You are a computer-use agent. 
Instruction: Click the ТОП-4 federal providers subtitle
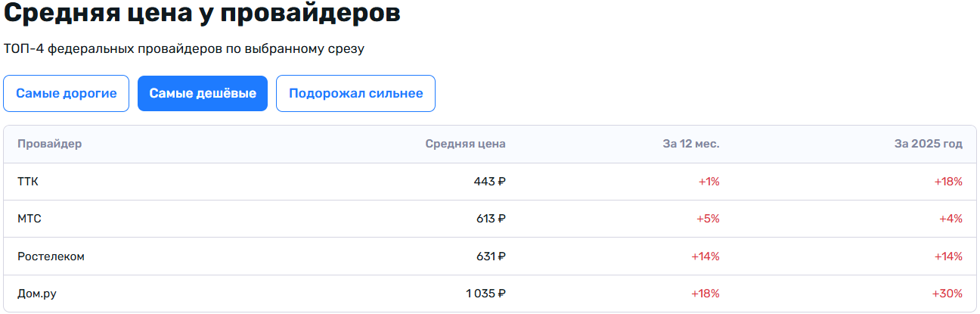point(184,49)
